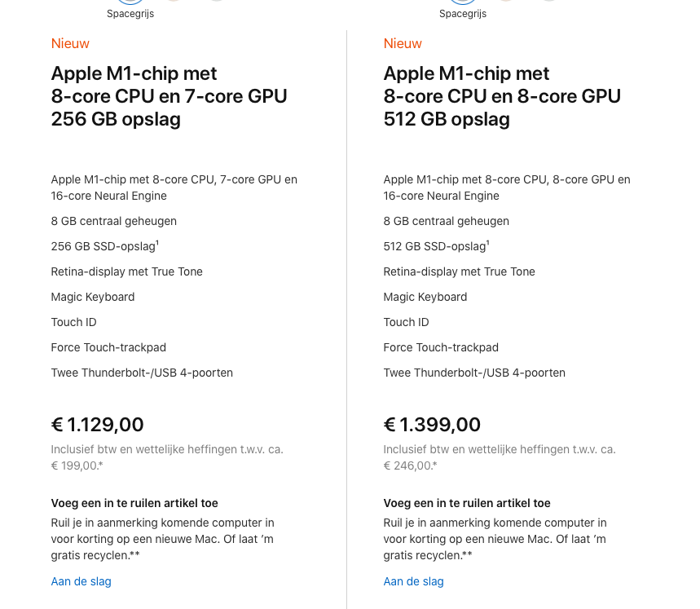Click 'Touch ID' in the 512 GB specs
The width and height of the screenshot is (700, 609).
click(x=406, y=322)
